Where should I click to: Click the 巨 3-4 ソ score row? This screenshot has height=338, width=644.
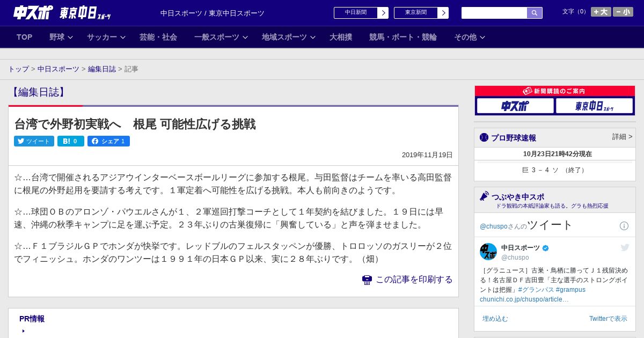[x=555, y=170]
